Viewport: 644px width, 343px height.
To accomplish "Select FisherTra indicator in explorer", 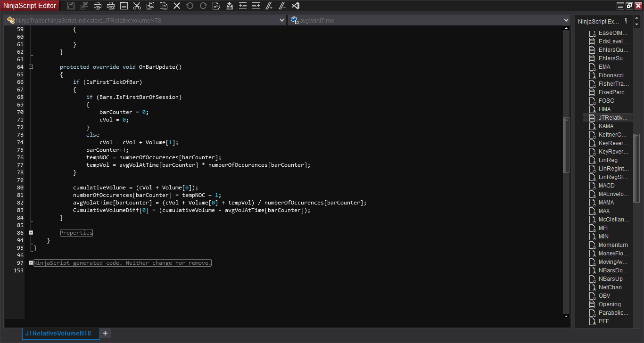I will (613, 84).
